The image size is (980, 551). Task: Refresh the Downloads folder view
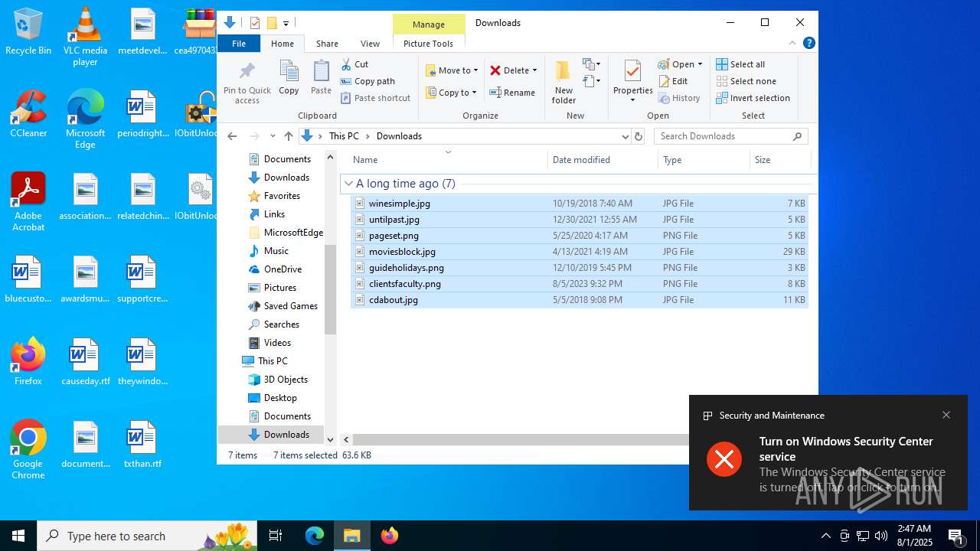(639, 136)
